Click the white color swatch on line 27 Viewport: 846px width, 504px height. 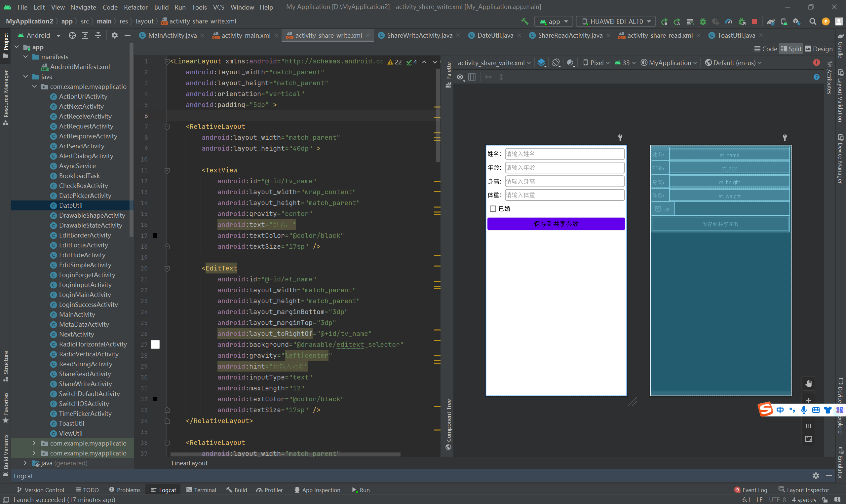pyautogui.click(x=155, y=344)
